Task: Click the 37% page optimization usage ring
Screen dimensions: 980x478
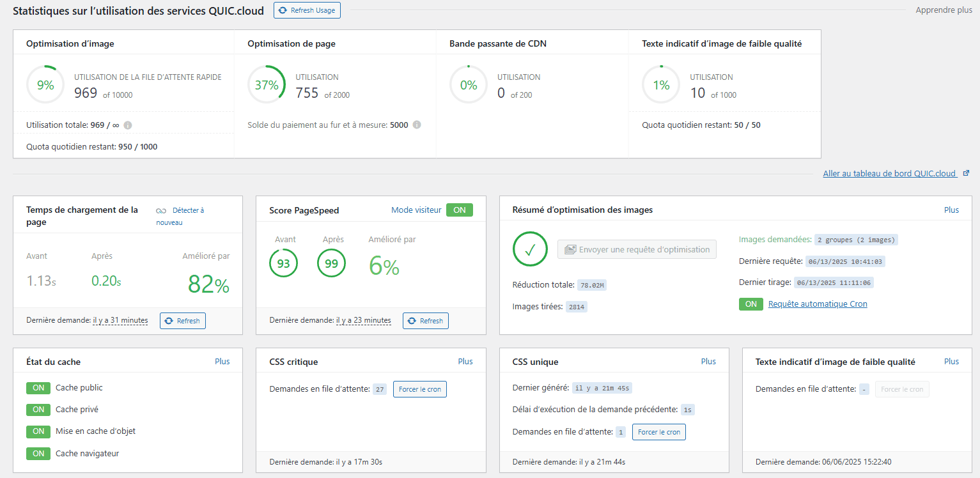Action: (x=267, y=85)
